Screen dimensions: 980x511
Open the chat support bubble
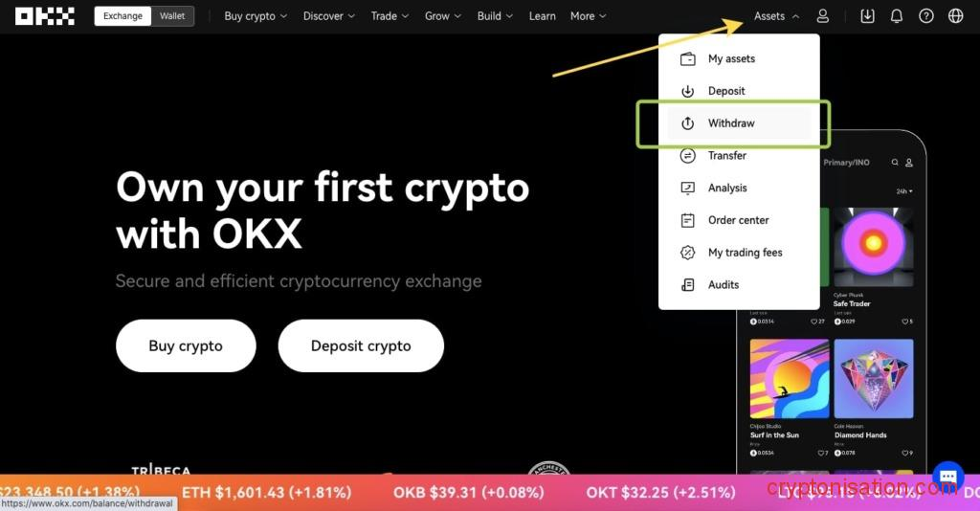click(948, 478)
